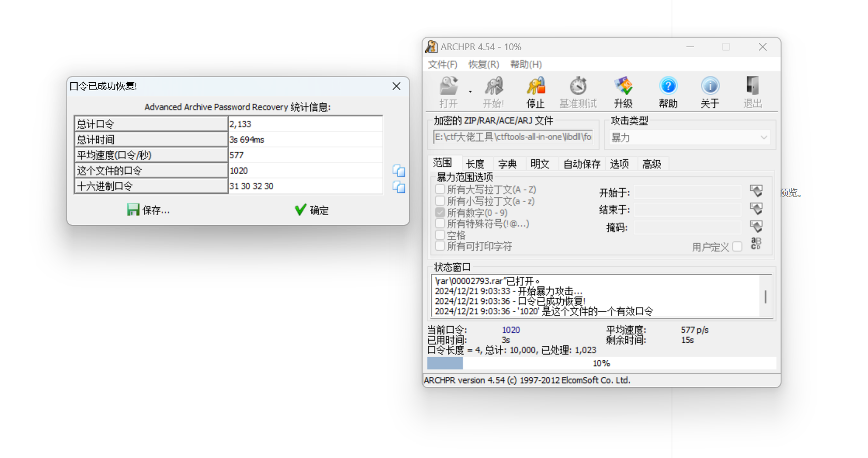The height and width of the screenshot is (458, 868).
Task: Click the password value 1020 in dialog
Action: pos(306,171)
